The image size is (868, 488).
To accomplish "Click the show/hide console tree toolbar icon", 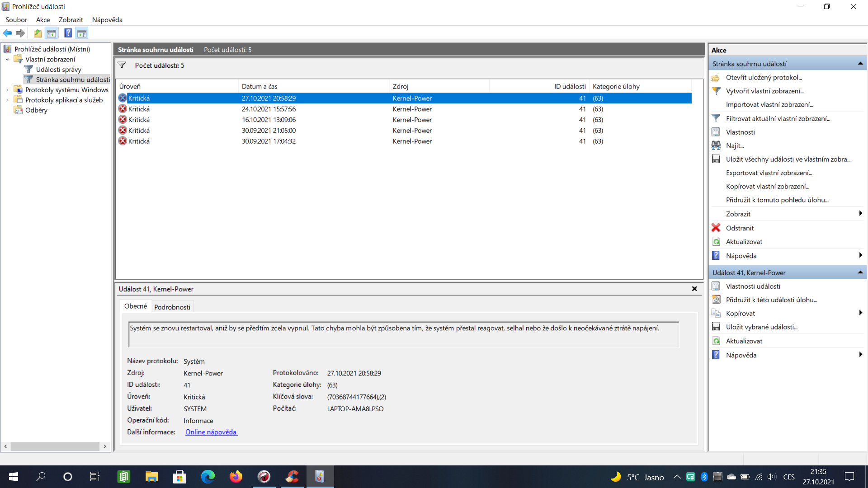I will pyautogui.click(x=52, y=33).
